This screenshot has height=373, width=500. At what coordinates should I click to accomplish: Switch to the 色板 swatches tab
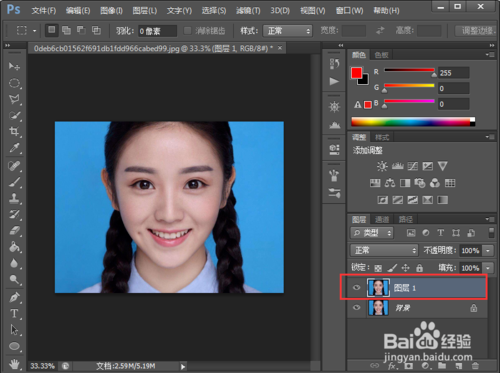pos(381,55)
